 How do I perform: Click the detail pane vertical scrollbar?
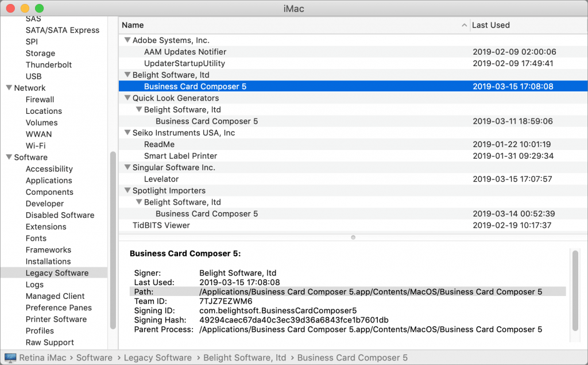[x=575, y=291]
